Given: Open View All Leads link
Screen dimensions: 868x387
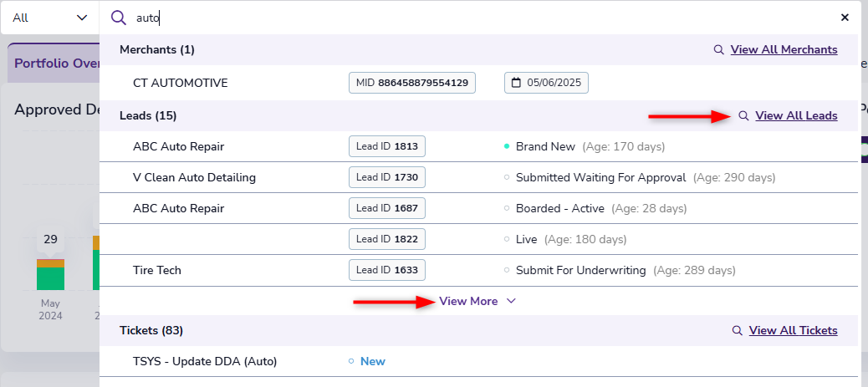Looking at the screenshot, I should [796, 115].
